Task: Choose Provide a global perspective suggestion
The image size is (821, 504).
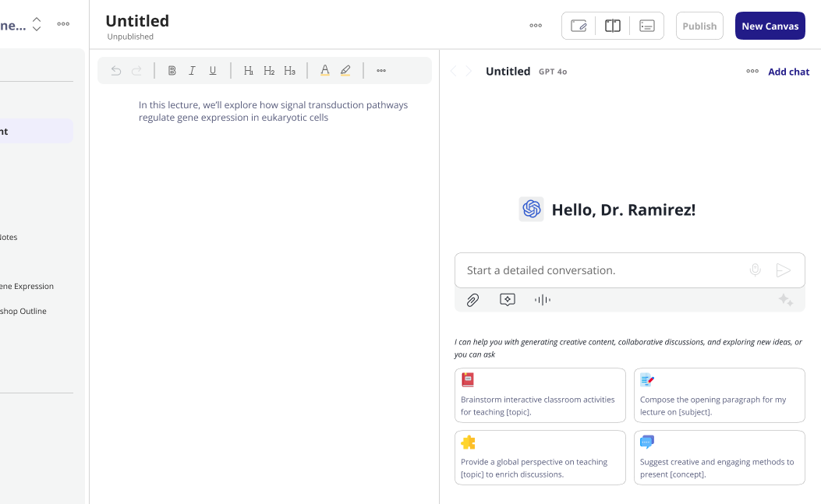Action: pos(540,457)
